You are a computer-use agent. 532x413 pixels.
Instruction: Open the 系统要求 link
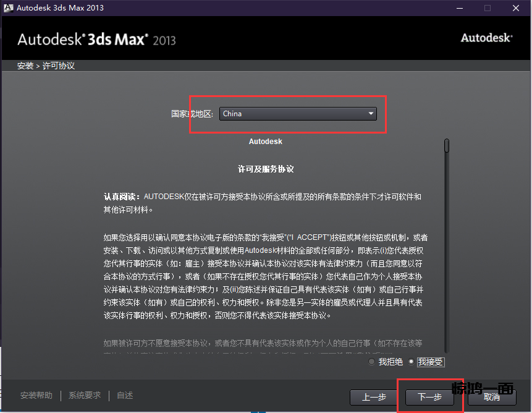[85, 396]
